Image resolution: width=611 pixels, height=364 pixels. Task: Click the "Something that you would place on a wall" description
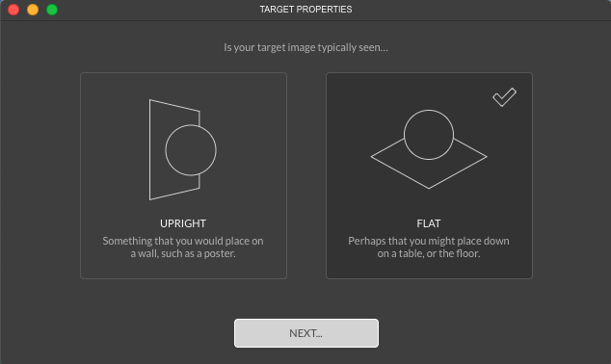pyautogui.click(x=183, y=247)
